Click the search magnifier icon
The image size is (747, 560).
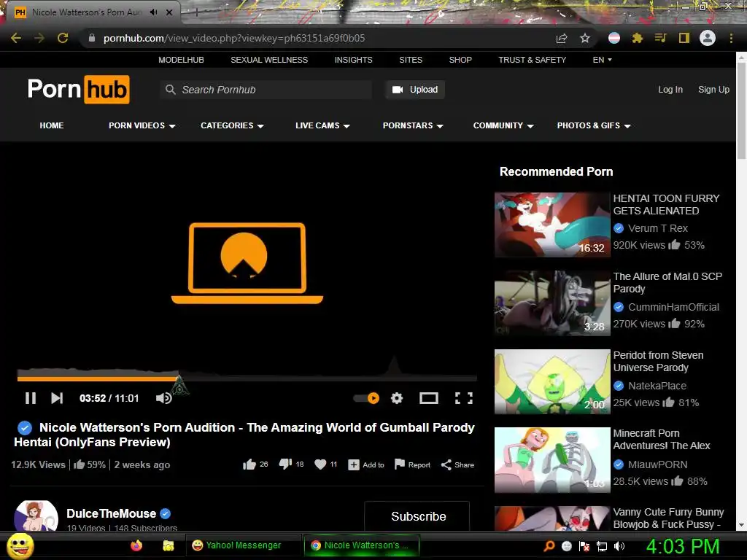pos(170,90)
